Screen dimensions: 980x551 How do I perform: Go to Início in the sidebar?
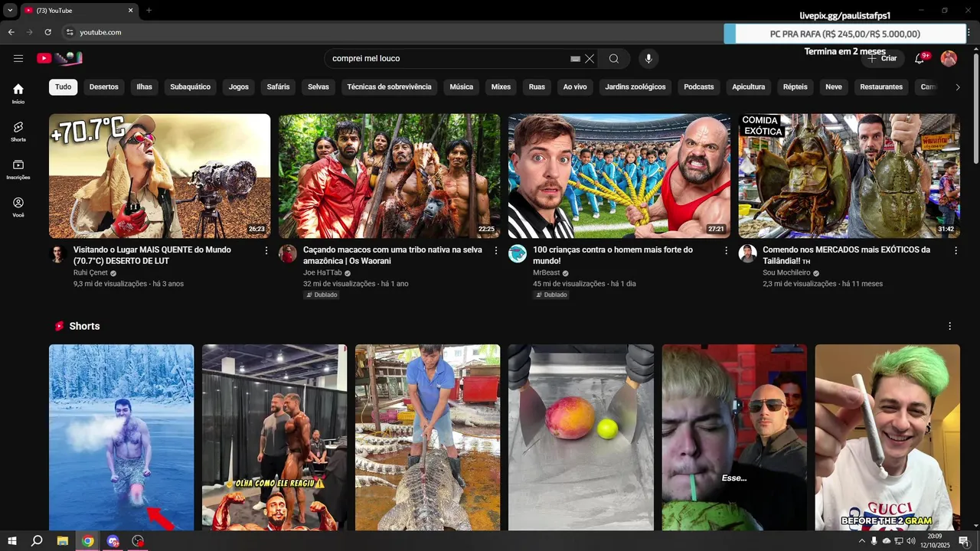tap(18, 93)
